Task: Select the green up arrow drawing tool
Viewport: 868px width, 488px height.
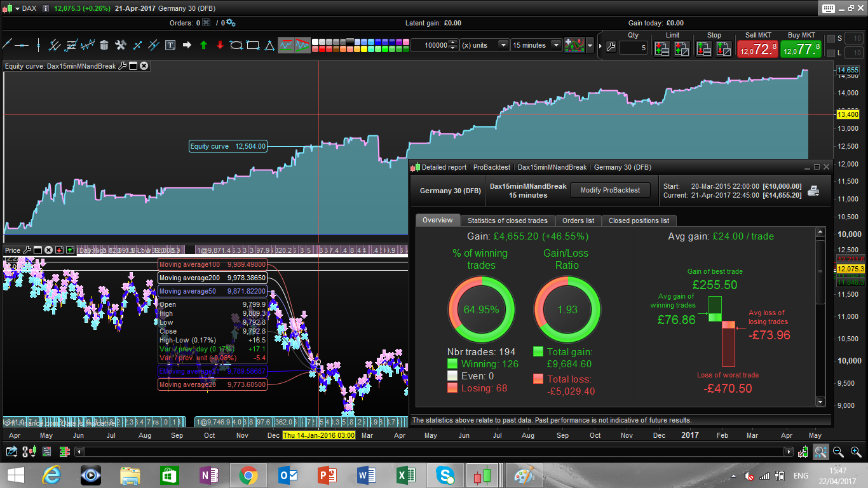Action: (203, 45)
